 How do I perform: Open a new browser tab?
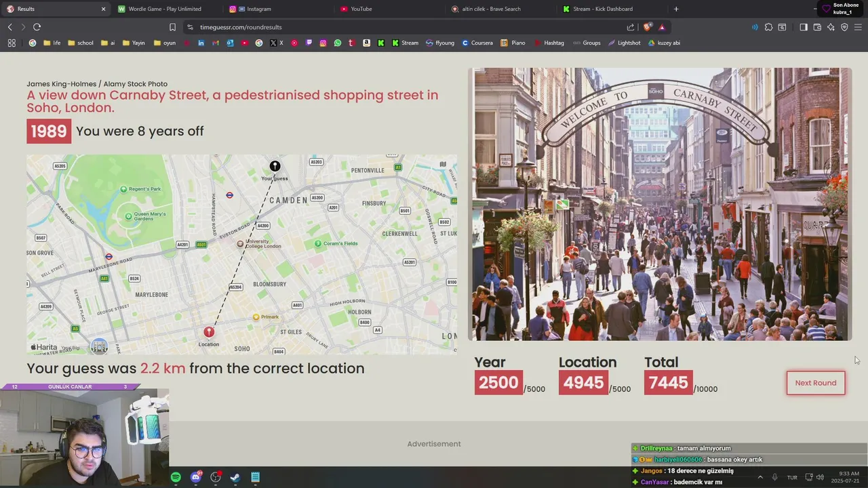pyautogui.click(x=676, y=9)
